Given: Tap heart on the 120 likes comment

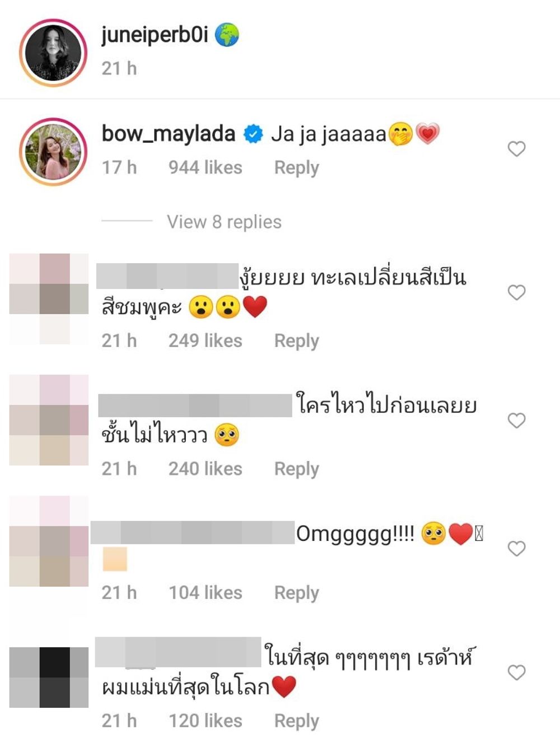Looking at the screenshot, I should (516, 673).
